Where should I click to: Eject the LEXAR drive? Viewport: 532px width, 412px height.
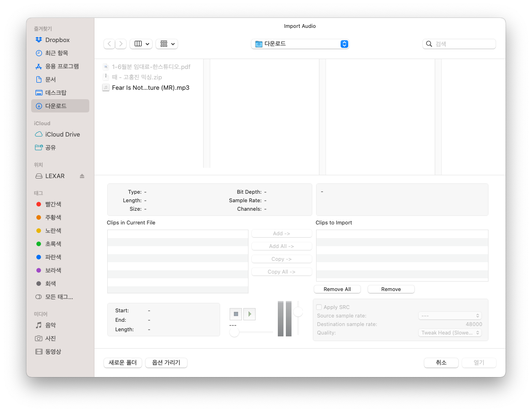pyautogui.click(x=82, y=177)
